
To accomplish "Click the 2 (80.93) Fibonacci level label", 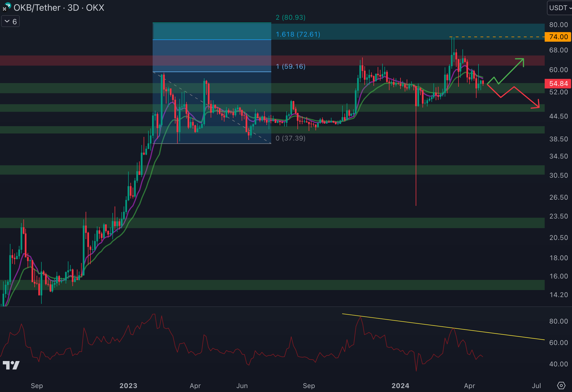I will 290,17.
